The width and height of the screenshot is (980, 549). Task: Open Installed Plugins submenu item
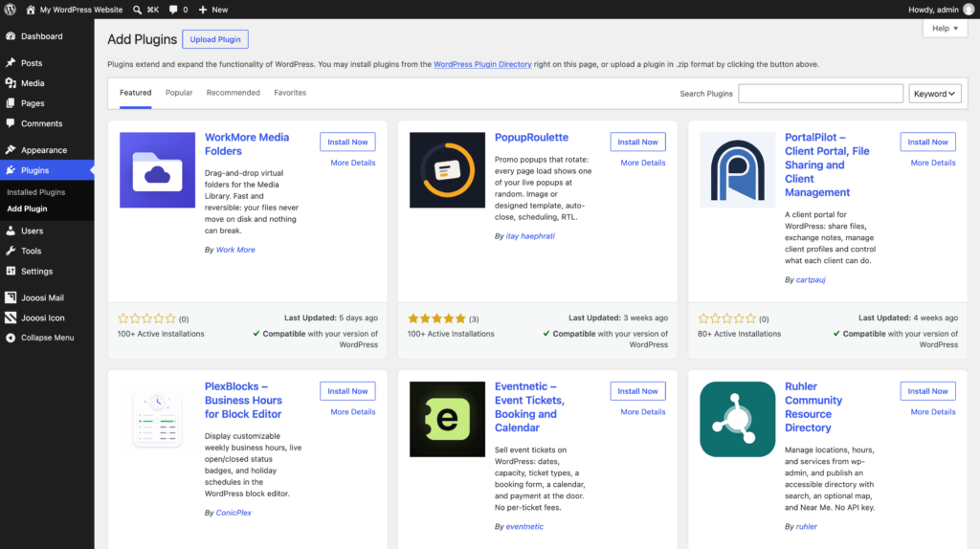coord(36,191)
